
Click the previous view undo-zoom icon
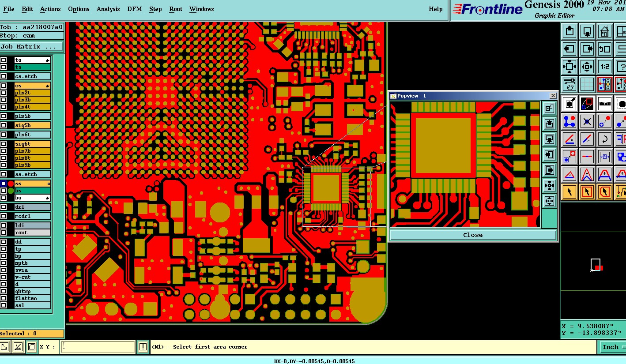(x=605, y=49)
